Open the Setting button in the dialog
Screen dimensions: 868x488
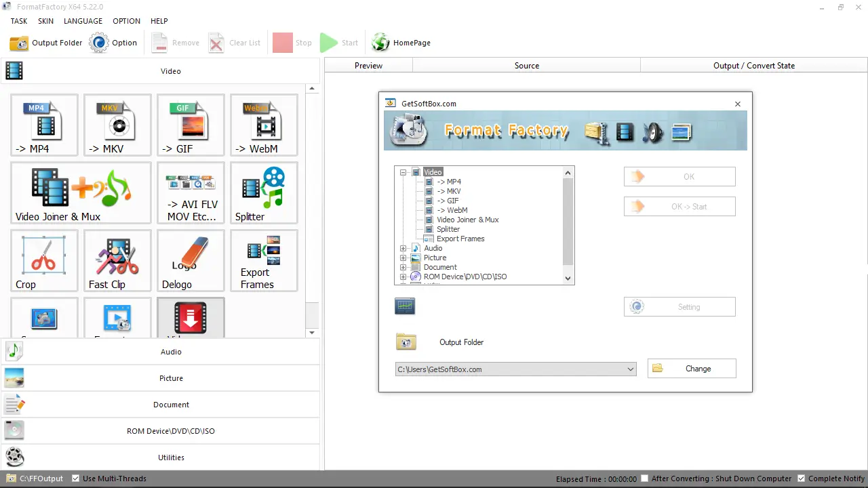pos(679,307)
